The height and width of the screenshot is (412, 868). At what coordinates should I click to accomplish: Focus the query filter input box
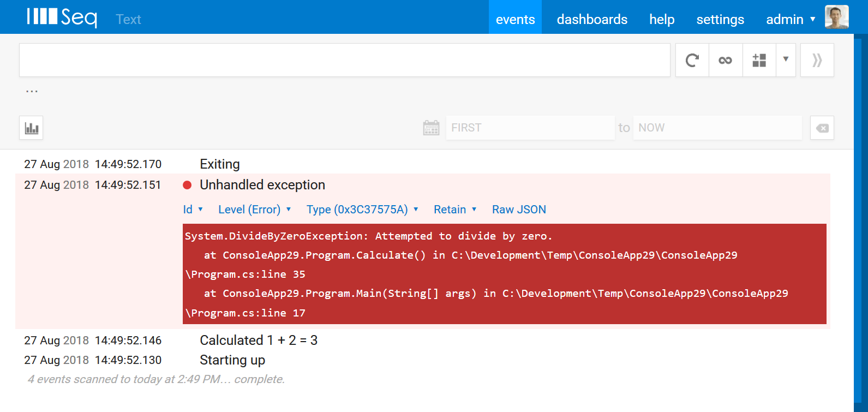(345, 60)
